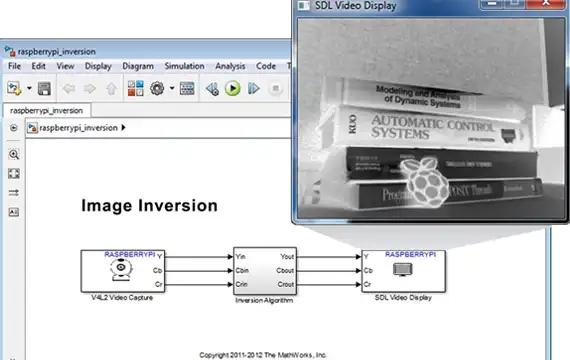
Task: Open the Model Explorer icon
Action: coord(187,88)
